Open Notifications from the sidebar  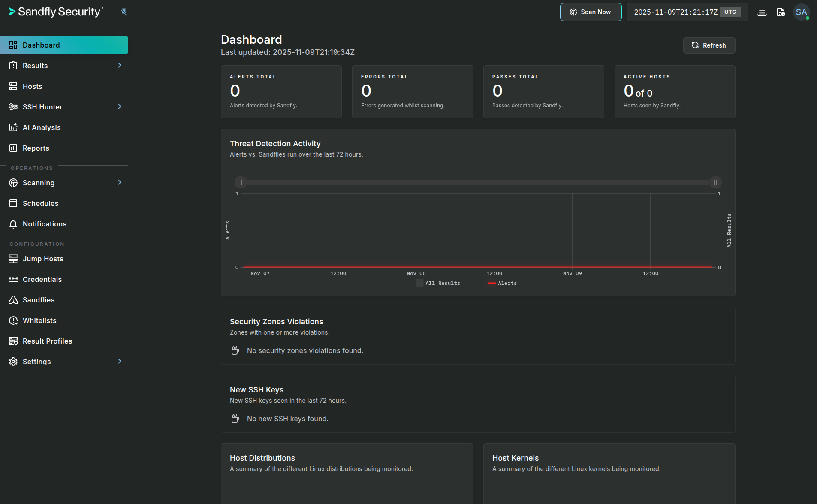click(x=44, y=223)
